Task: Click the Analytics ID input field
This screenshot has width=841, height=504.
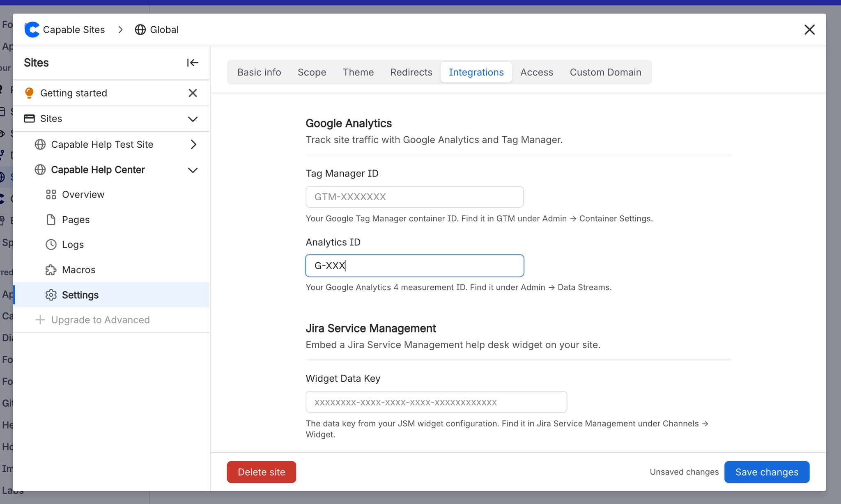Action: click(x=415, y=266)
